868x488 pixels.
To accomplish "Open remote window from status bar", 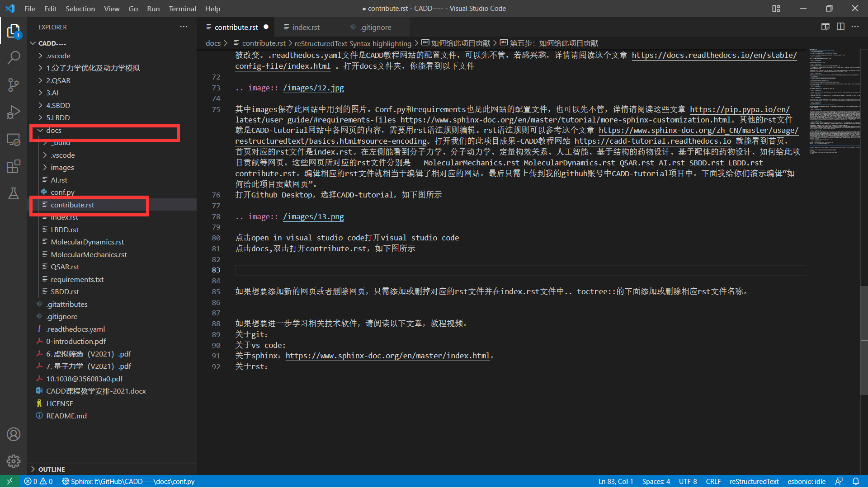I will [9, 481].
